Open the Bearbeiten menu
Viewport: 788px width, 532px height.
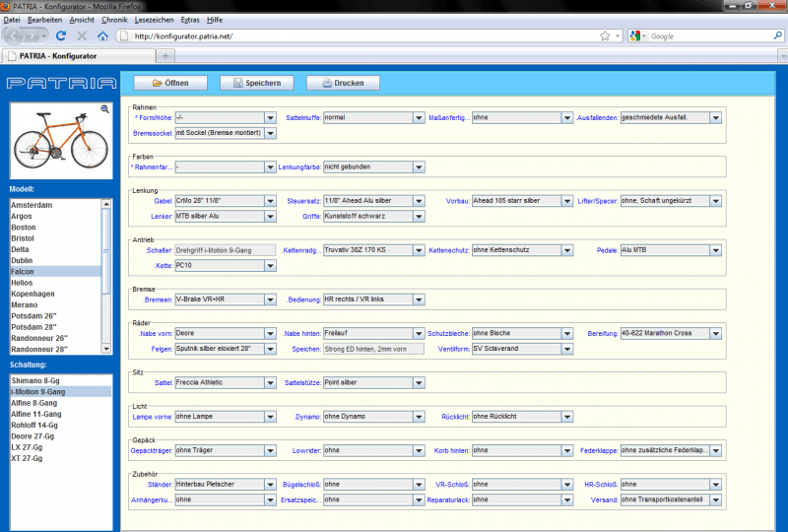click(x=44, y=20)
